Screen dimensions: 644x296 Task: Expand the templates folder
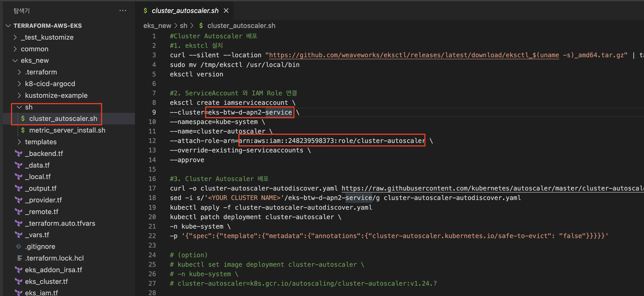pyautogui.click(x=19, y=142)
